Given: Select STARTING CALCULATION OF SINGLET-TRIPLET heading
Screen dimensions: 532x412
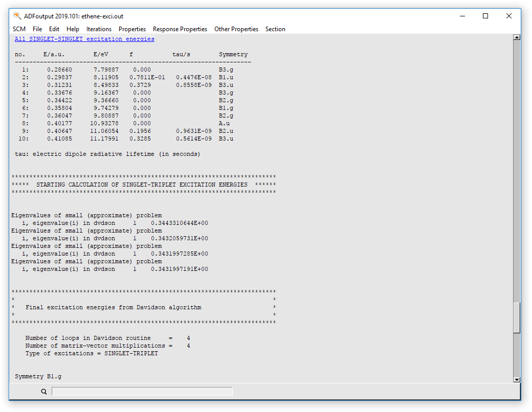Looking at the screenshot, I should pos(142,185).
